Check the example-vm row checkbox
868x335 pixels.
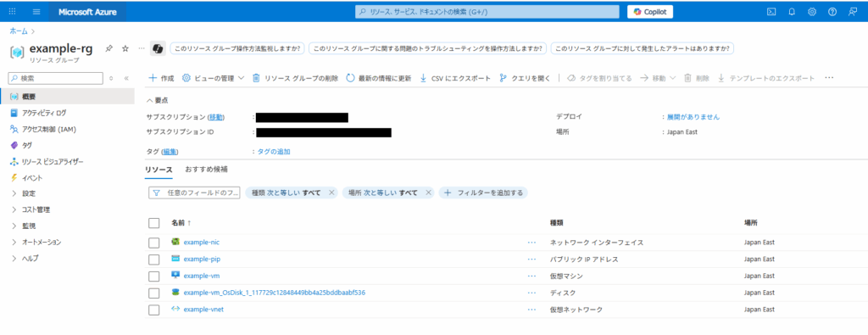pos(154,276)
